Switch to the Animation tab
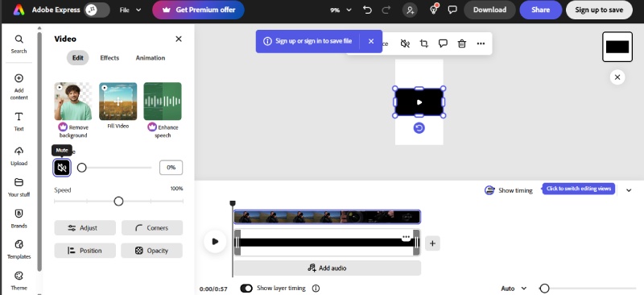The image size is (644, 295). pos(151,58)
